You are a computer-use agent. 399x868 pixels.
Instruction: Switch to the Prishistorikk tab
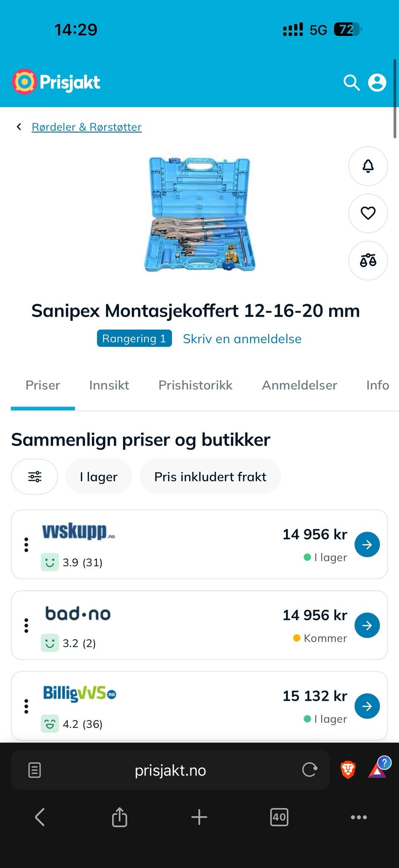pyautogui.click(x=195, y=385)
